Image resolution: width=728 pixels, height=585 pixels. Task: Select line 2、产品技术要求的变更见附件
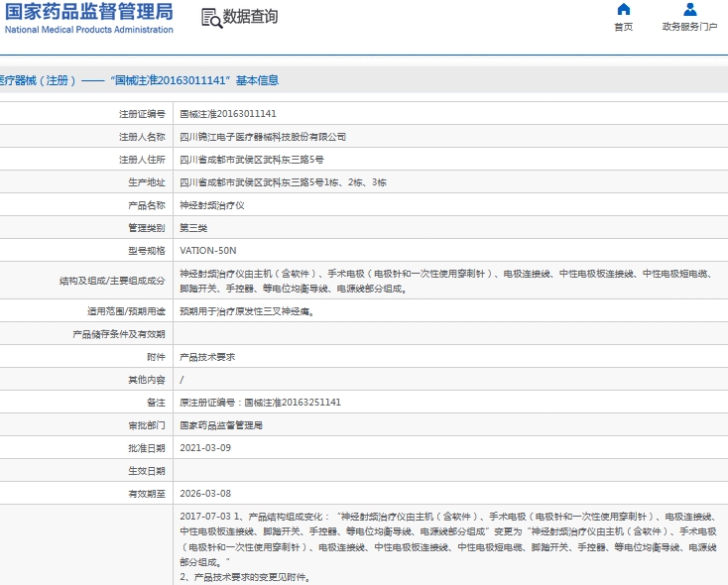[246, 577]
